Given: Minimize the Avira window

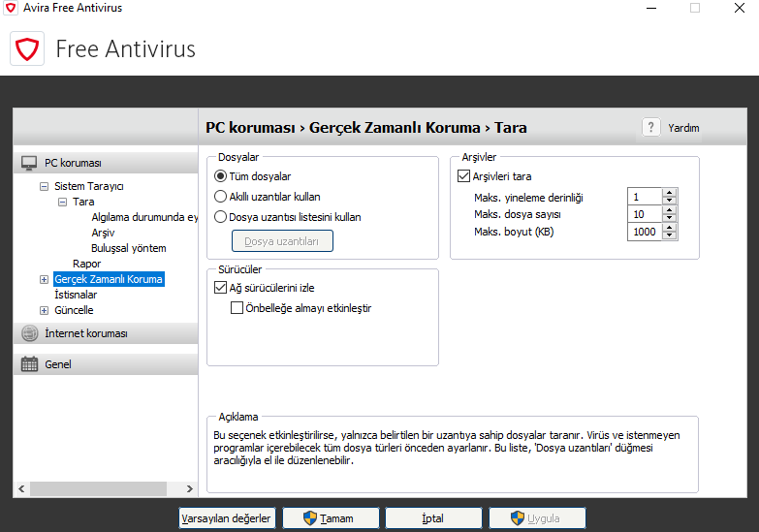Looking at the screenshot, I should tap(651, 8).
